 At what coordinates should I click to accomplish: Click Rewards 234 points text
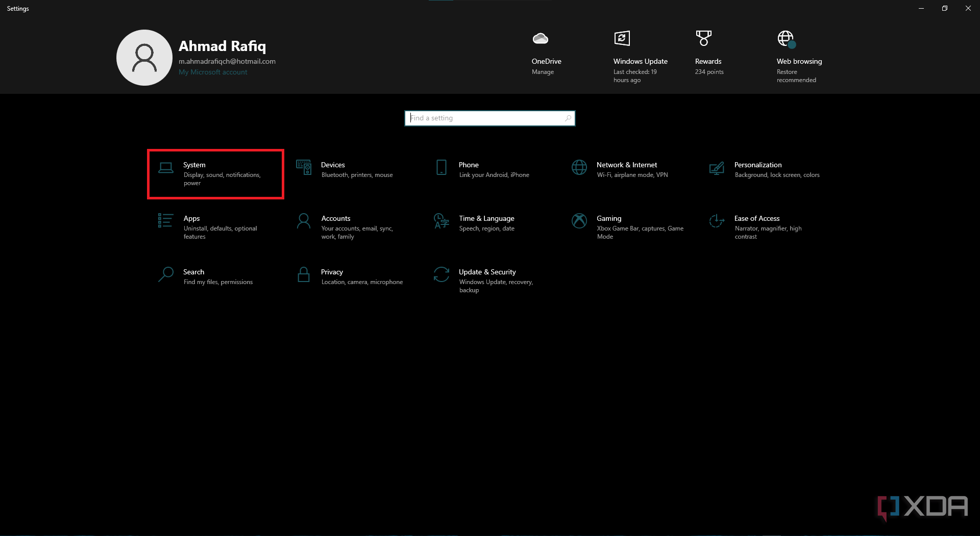click(709, 72)
